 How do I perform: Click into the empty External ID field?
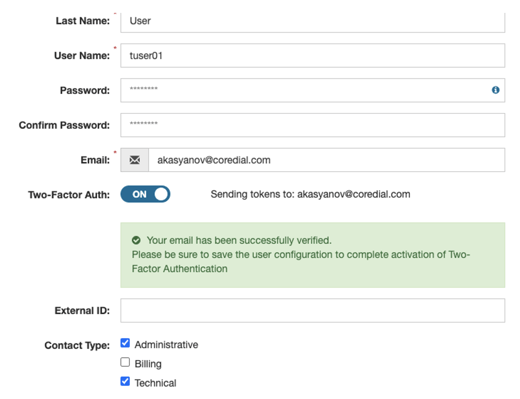[x=313, y=311]
